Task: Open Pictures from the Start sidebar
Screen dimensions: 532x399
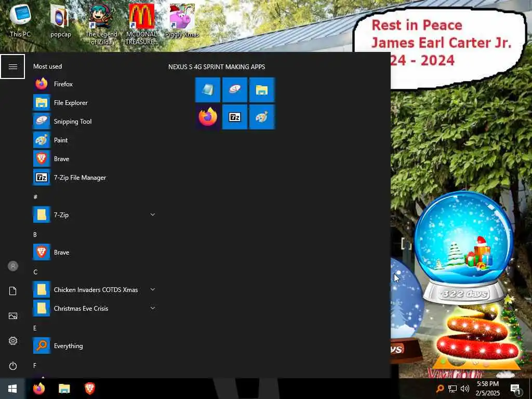Action: [13, 316]
